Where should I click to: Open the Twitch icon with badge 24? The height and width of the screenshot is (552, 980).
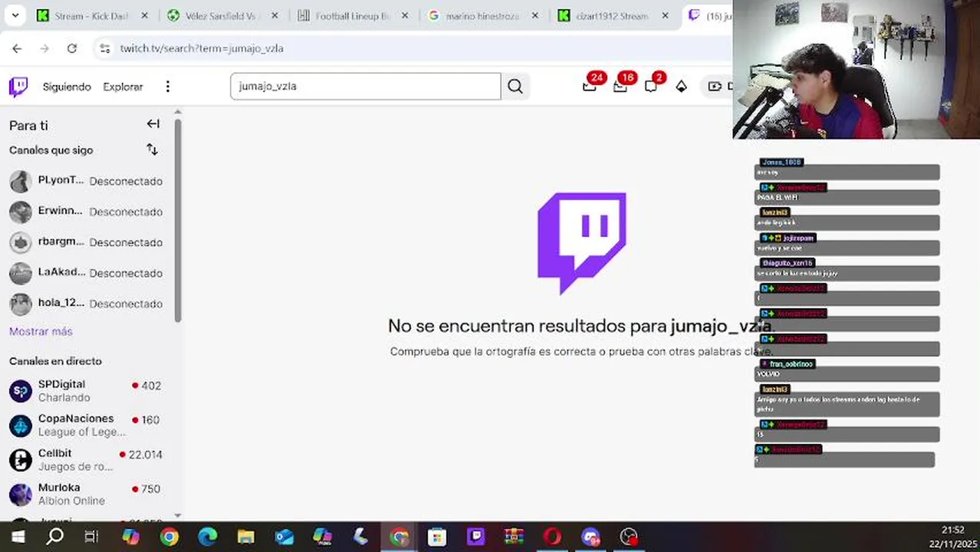(590, 86)
